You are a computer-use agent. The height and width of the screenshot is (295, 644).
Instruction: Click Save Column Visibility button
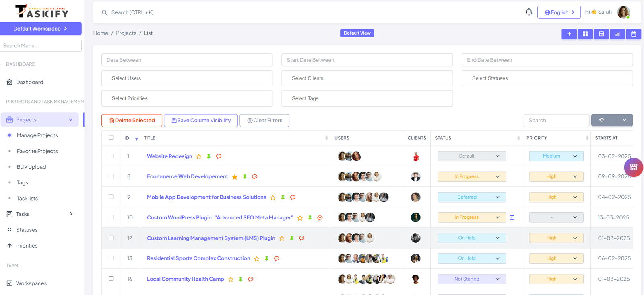[201, 120]
